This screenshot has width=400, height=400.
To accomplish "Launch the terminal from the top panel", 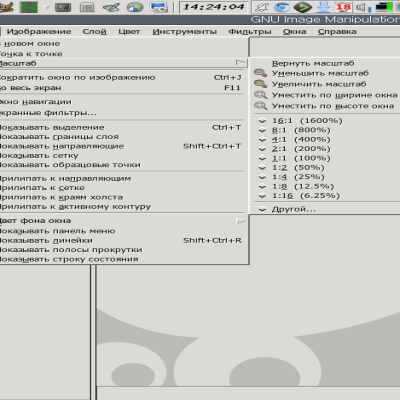I will tap(63, 7).
